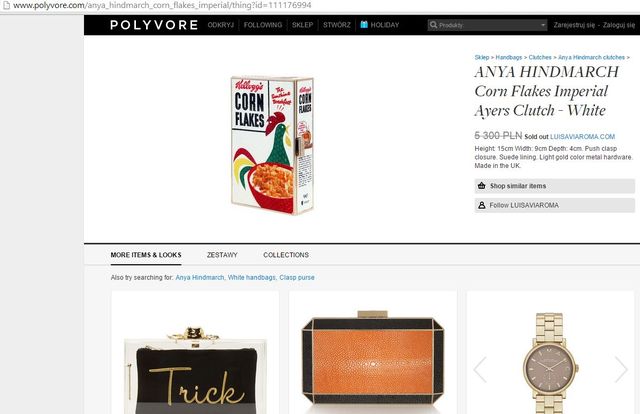Click the page icon in address bar
This screenshot has width=640, height=414.
(6, 6)
